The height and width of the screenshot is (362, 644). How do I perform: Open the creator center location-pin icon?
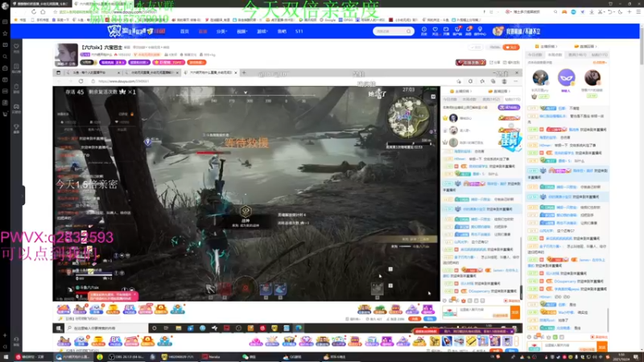point(480,31)
